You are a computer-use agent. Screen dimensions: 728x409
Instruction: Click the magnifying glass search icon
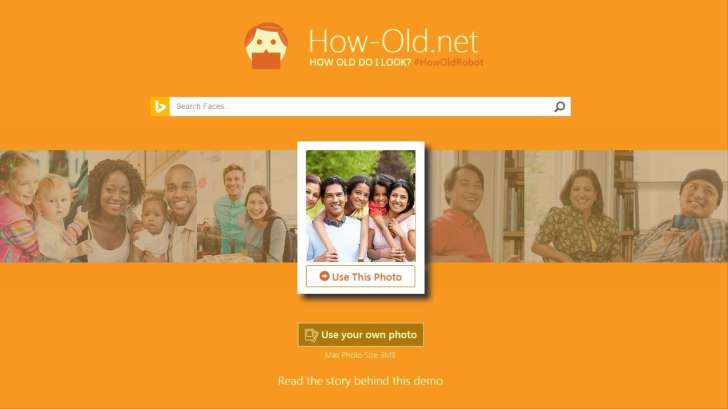(x=560, y=107)
